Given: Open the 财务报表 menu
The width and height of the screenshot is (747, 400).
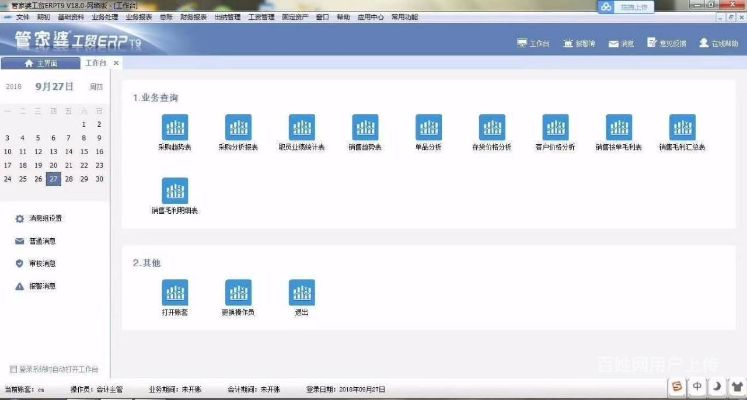Looking at the screenshot, I should pyautogui.click(x=193, y=17).
